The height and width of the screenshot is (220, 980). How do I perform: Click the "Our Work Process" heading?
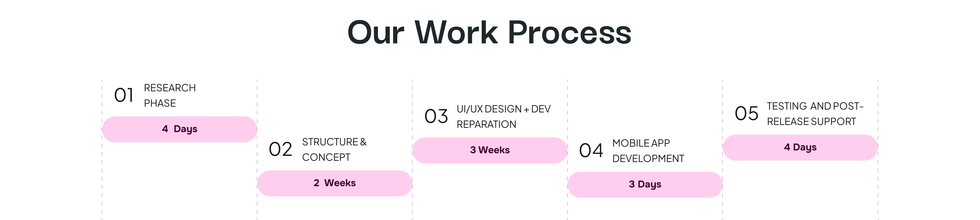coord(489,33)
